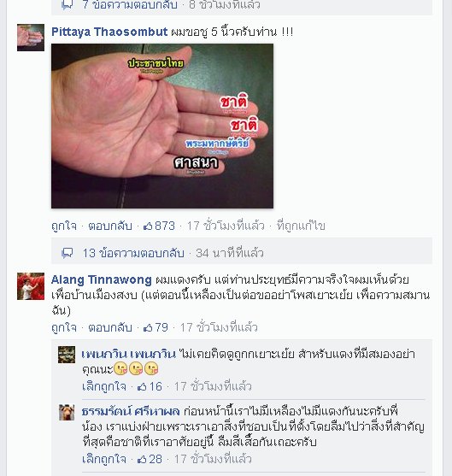Toggle เลิกถูกใจ on เพนภวิน's reply
The width and height of the screenshot is (452, 476).
[104, 386]
